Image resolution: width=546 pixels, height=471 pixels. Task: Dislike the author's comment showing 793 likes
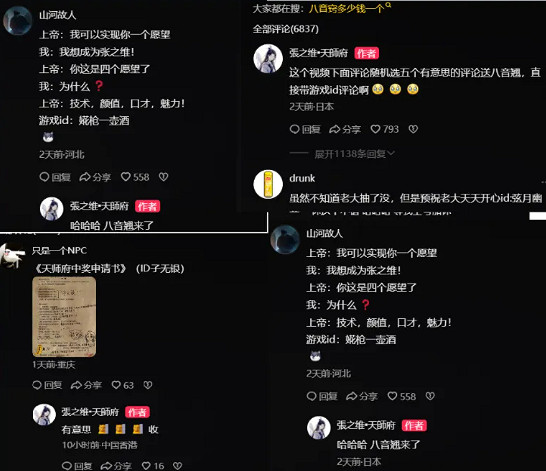click(413, 129)
